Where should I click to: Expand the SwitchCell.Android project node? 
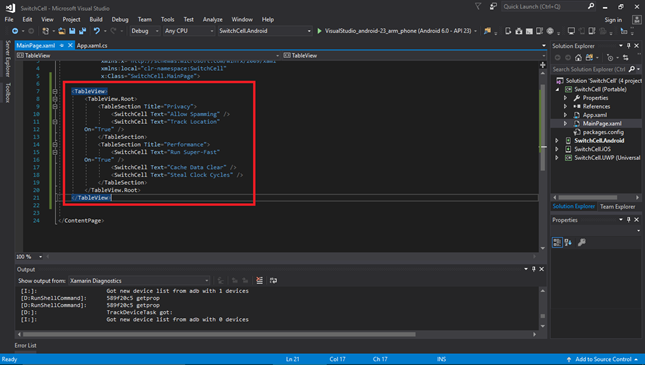557,141
